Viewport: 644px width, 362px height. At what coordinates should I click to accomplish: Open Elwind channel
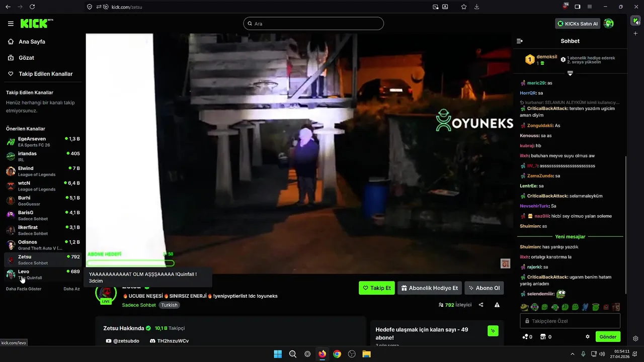click(43, 171)
